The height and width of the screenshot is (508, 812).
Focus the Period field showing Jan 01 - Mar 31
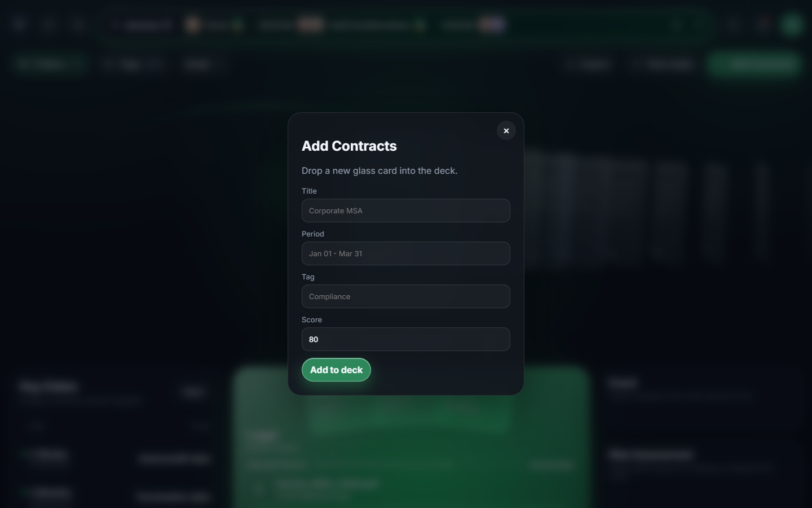tap(406, 253)
